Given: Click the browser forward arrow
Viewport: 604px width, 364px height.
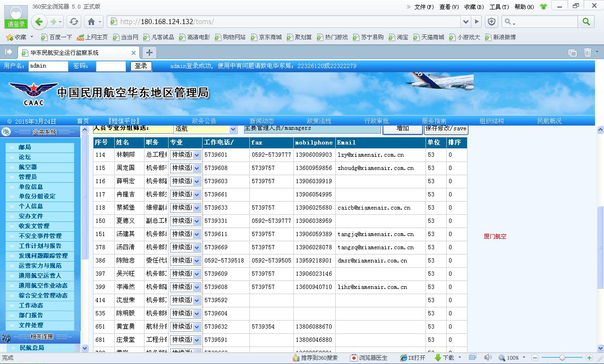Looking at the screenshot, I should coord(53,22).
